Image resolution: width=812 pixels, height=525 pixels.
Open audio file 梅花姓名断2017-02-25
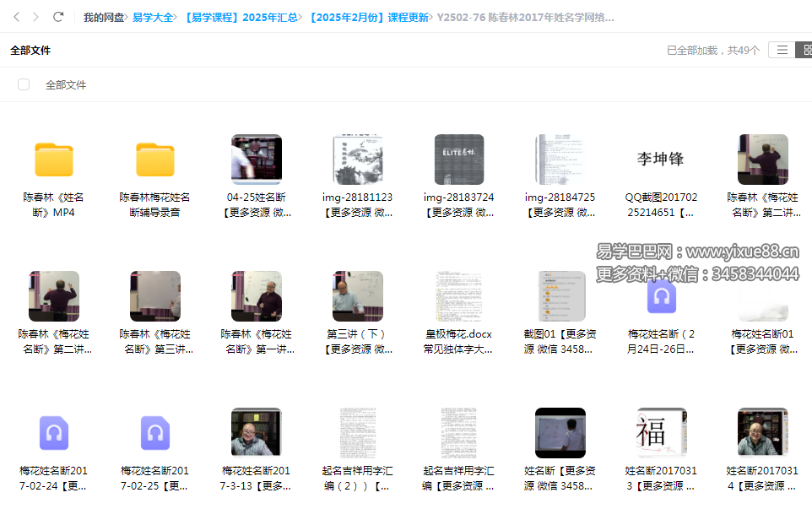click(x=154, y=432)
